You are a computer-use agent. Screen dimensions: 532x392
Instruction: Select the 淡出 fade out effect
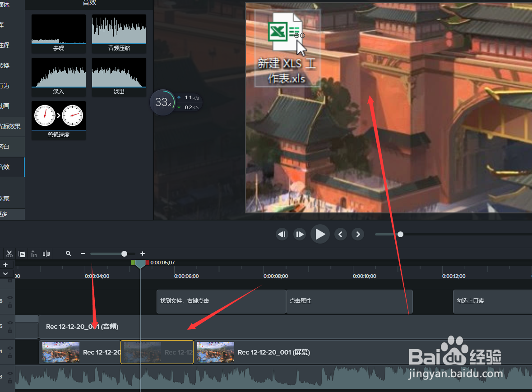point(119,77)
